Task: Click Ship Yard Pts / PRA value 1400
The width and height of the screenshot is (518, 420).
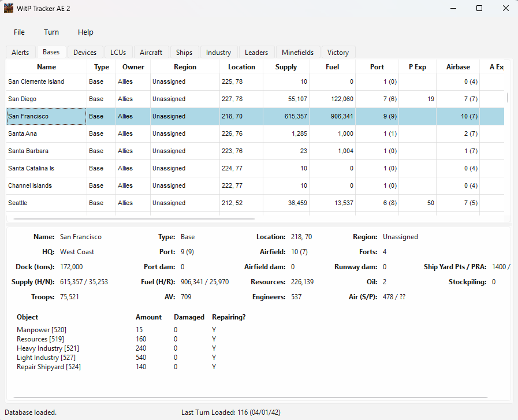Action: pyautogui.click(x=499, y=267)
